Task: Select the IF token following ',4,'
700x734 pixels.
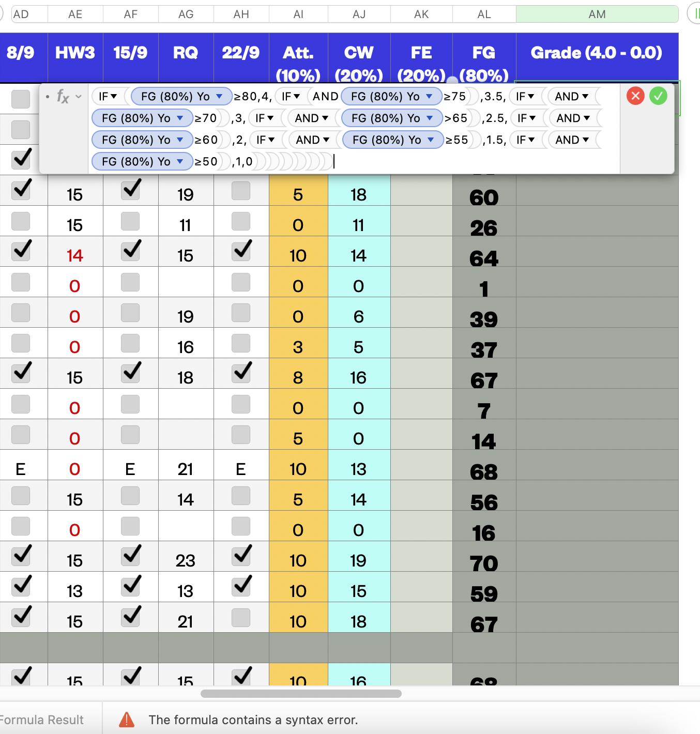Action: (291, 96)
